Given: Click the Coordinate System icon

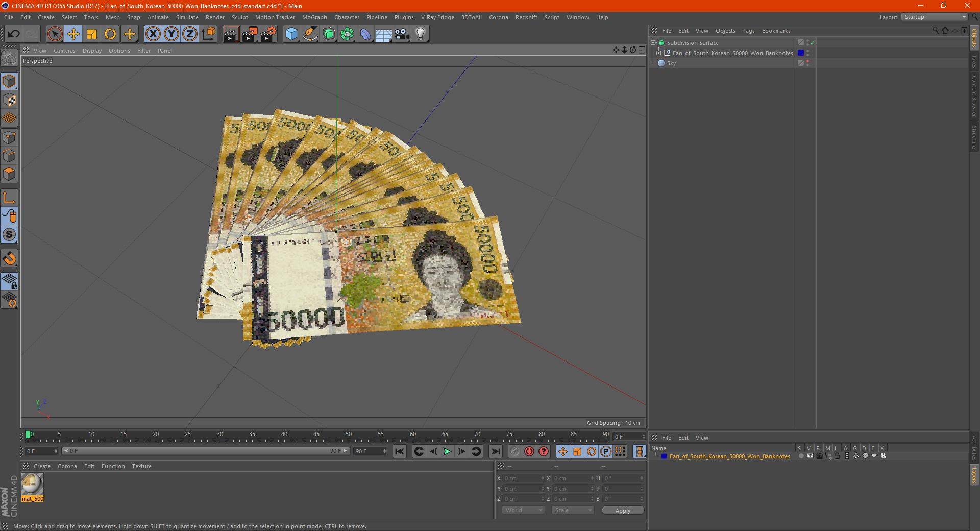Looking at the screenshot, I should [x=209, y=34].
